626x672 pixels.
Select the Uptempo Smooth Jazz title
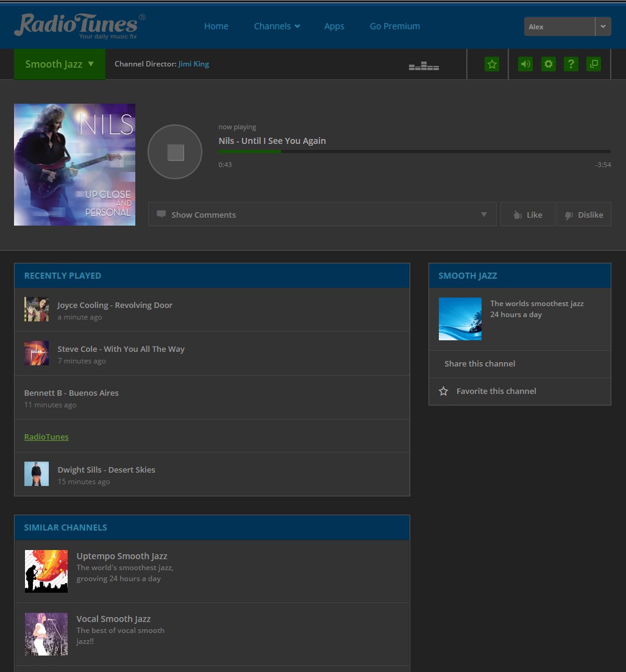(122, 556)
